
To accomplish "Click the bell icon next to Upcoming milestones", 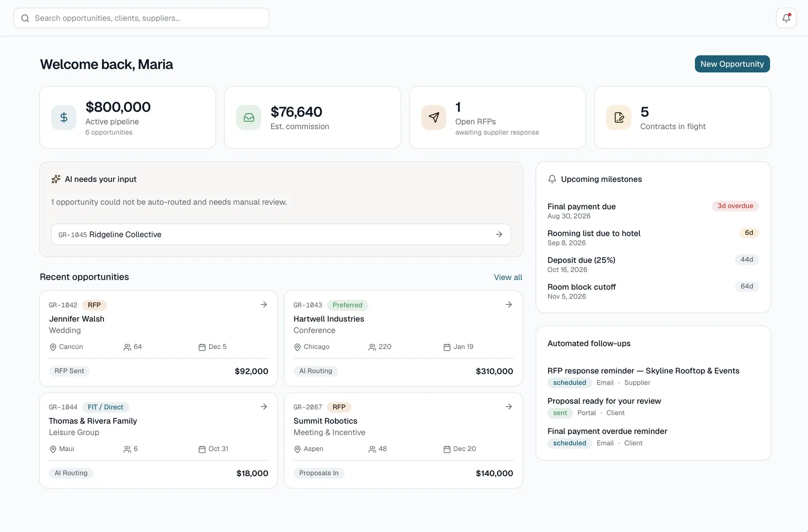I will 552,179.
